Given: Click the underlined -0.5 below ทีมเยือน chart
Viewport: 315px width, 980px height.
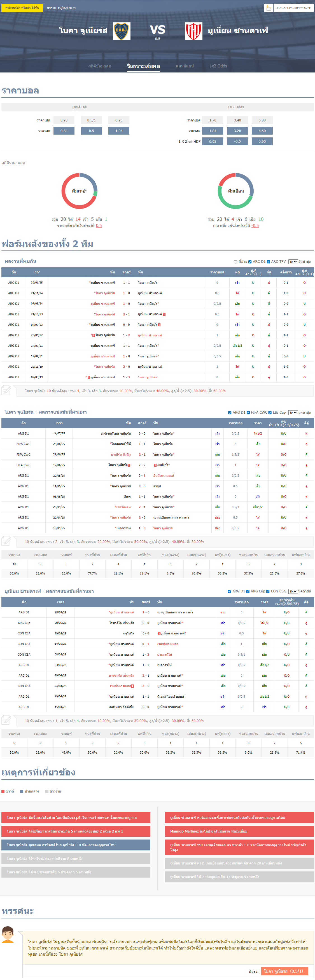Looking at the screenshot, I should click(255, 226).
